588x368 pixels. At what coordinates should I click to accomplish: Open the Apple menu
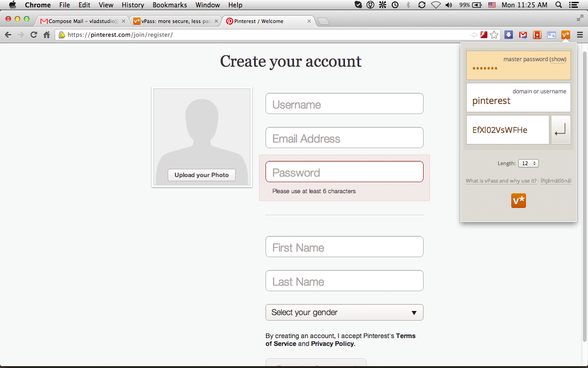[12, 5]
